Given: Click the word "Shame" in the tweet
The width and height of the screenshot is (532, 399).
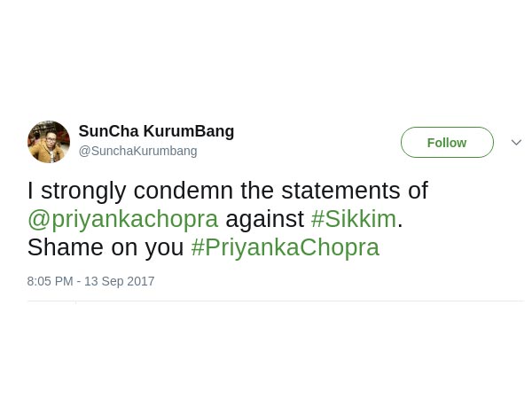Looking at the screenshot, I should point(66,247).
